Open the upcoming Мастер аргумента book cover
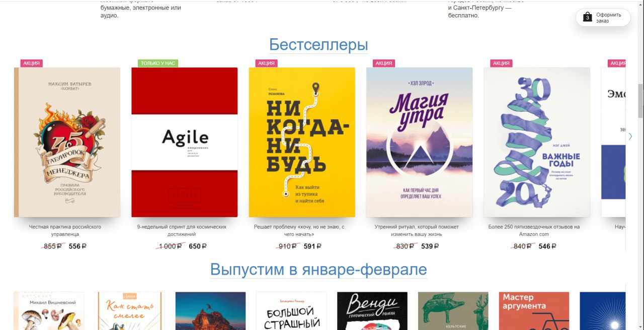This screenshot has height=330, width=644. [534, 311]
